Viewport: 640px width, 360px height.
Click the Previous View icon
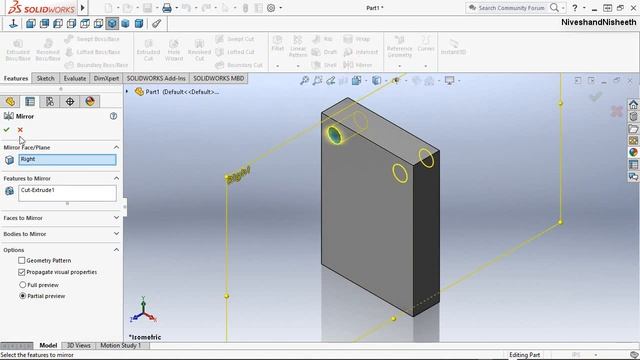[331, 81]
